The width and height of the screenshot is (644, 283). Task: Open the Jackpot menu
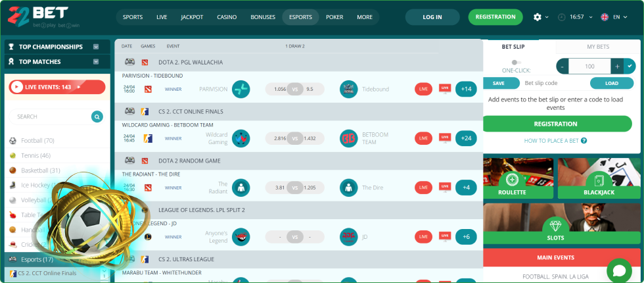(x=192, y=17)
